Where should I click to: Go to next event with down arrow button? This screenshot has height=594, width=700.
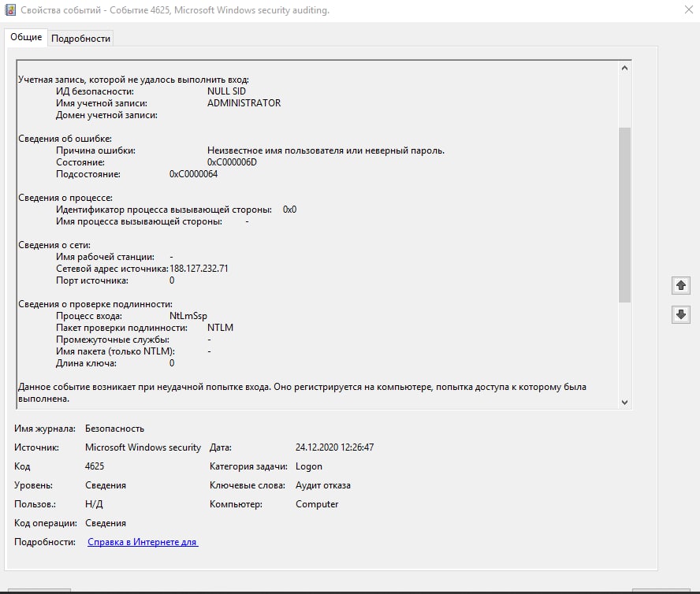click(x=681, y=314)
